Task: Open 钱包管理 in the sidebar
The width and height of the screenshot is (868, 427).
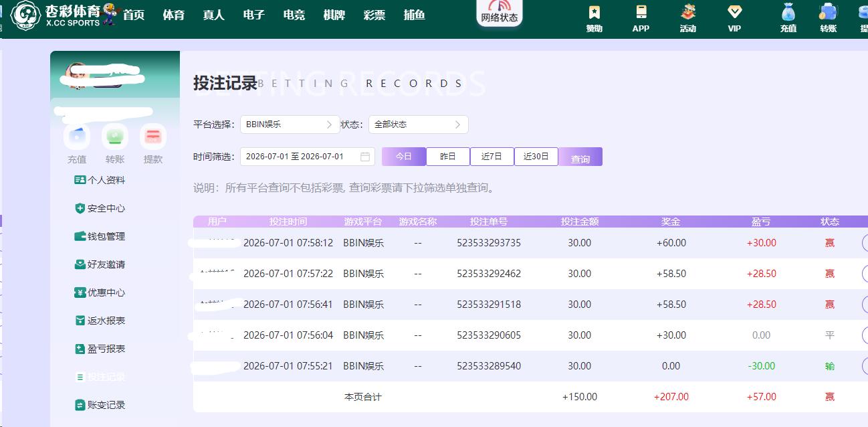Action: click(100, 236)
